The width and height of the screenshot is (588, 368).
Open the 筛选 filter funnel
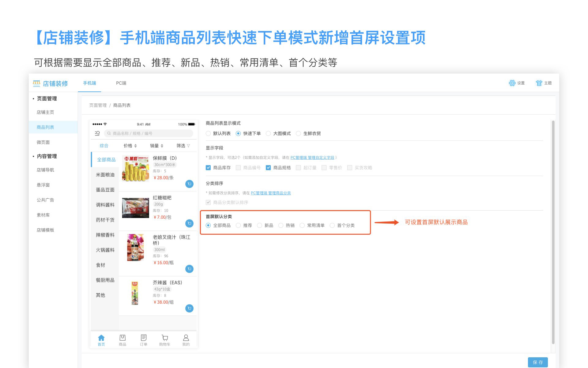tap(188, 146)
